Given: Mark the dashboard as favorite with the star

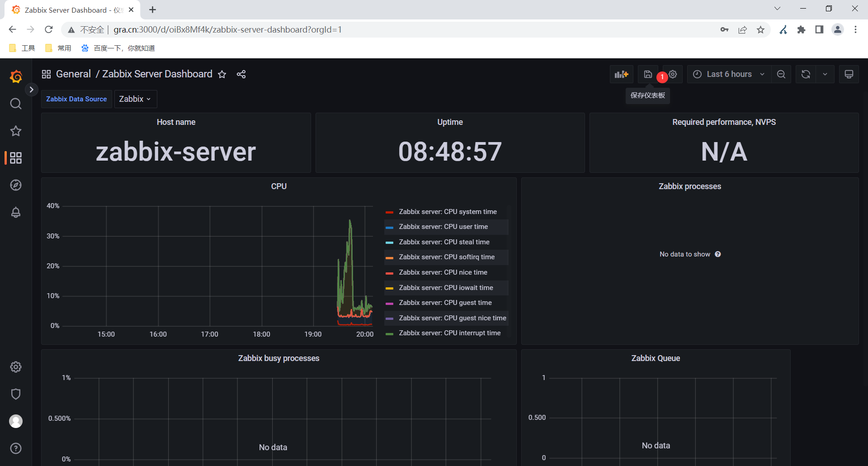Looking at the screenshot, I should point(222,74).
